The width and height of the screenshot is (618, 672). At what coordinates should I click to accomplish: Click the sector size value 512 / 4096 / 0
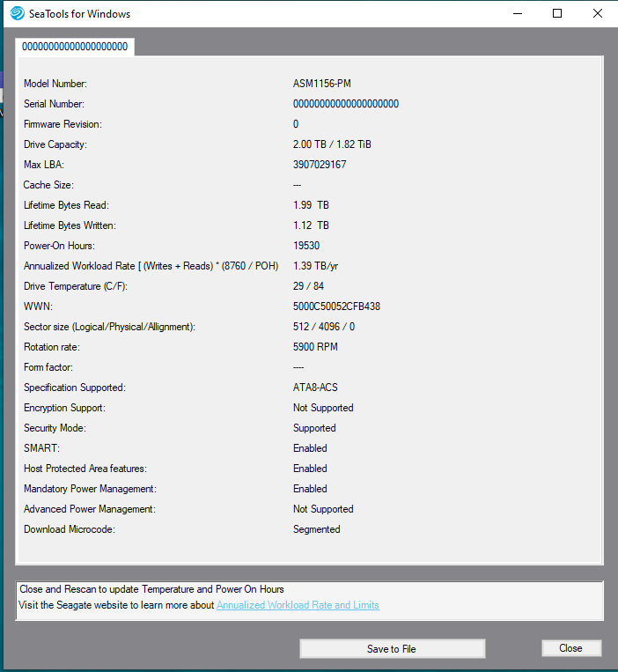[324, 327]
